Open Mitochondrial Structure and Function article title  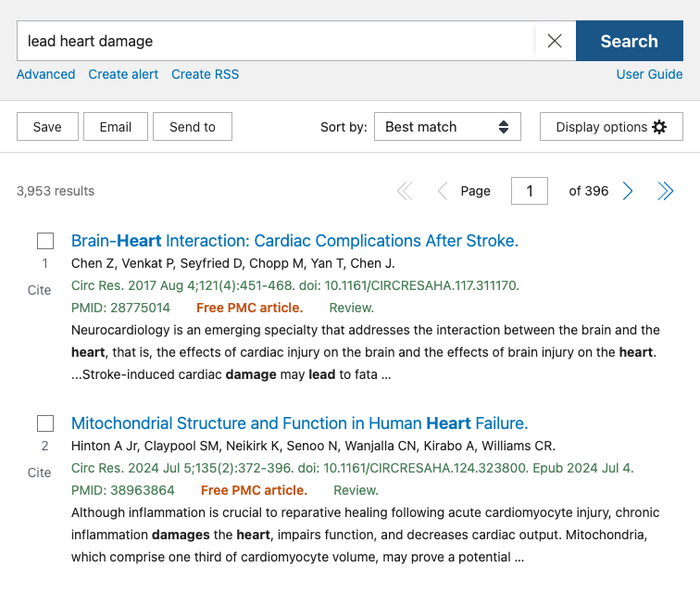click(300, 423)
